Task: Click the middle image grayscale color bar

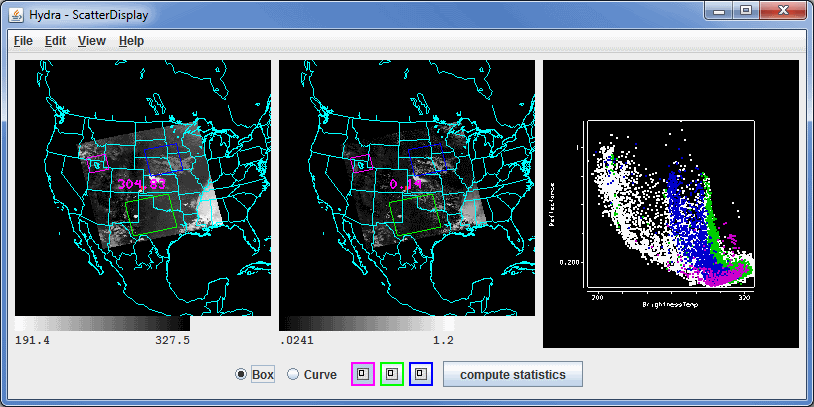Action: 366,324
